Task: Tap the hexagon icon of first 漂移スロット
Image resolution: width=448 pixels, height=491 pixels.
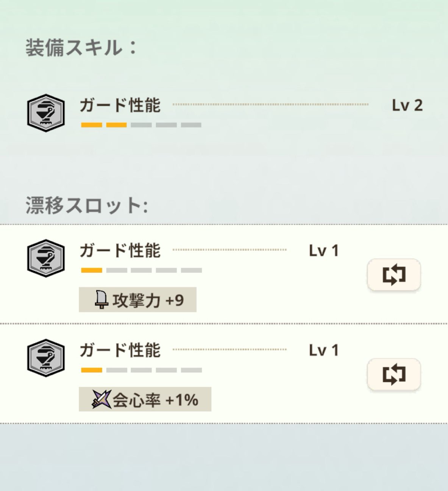Action: click(46, 258)
